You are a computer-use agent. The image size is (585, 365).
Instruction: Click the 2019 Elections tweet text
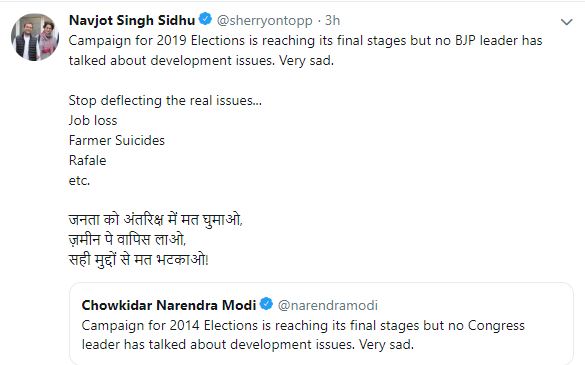[x=305, y=50]
